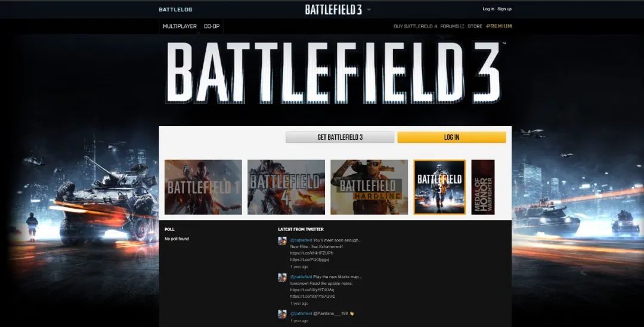Click the avatar of the Ilse Schattenwolf tweet
The width and height of the screenshot is (644, 327).
pyautogui.click(x=282, y=240)
